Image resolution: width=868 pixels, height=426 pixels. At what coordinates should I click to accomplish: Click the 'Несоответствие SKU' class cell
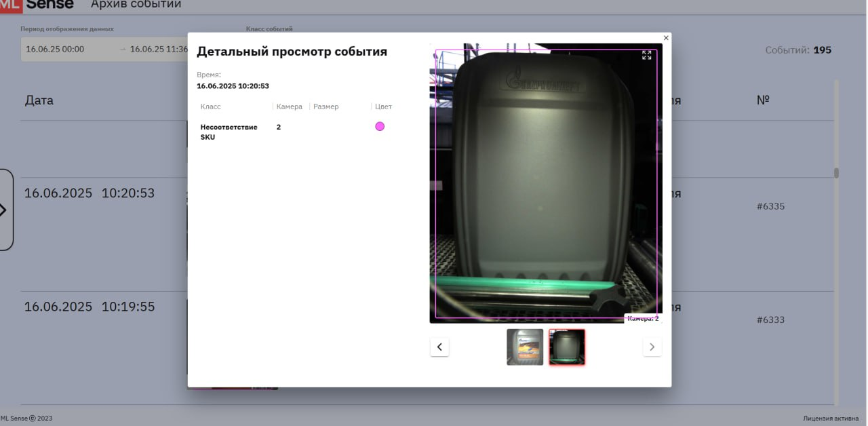tap(229, 132)
